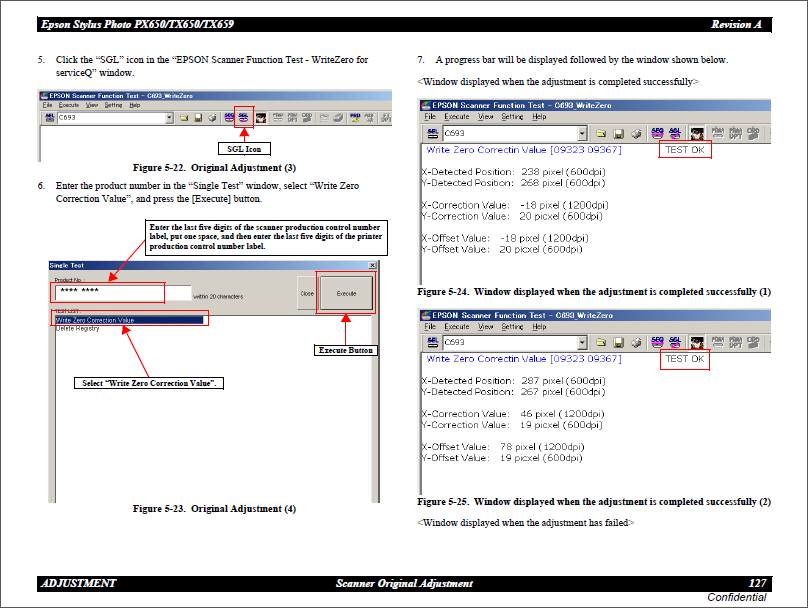Open the Execute menu in Figure 5-24 window

click(457, 116)
